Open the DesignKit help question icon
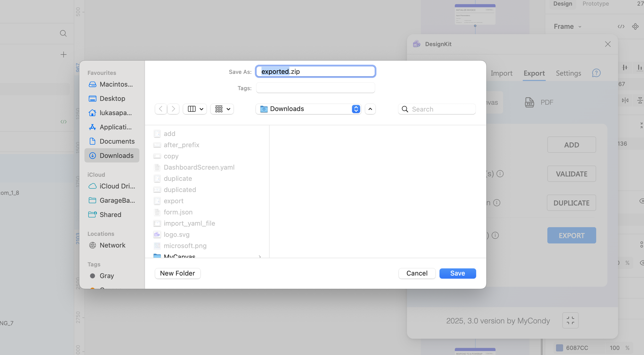This screenshot has width=644, height=355. pyautogui.click(x=596, y=73)
